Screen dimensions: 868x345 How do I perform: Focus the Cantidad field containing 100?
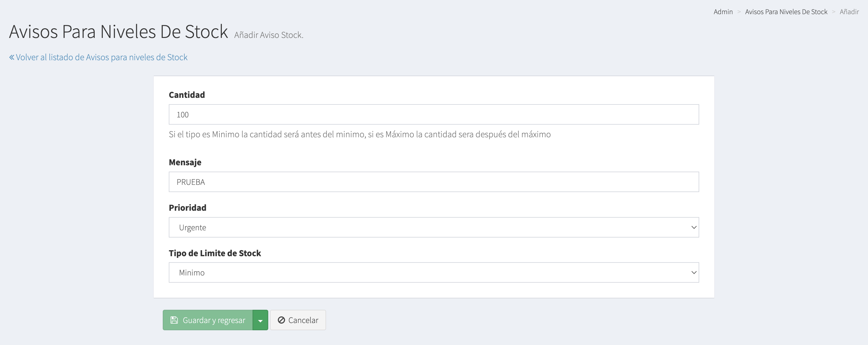(433, 114)
